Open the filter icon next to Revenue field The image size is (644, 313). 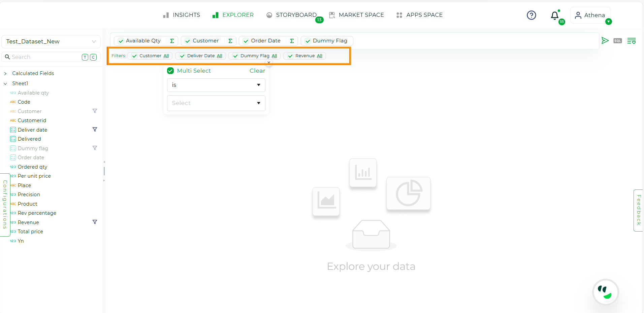tap(95, 222)
